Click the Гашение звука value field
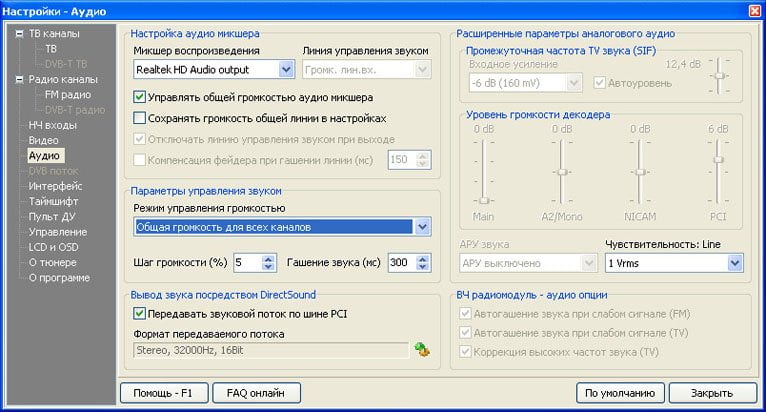The height and width of the screenshot is (412, 766). tap(399, 263)
